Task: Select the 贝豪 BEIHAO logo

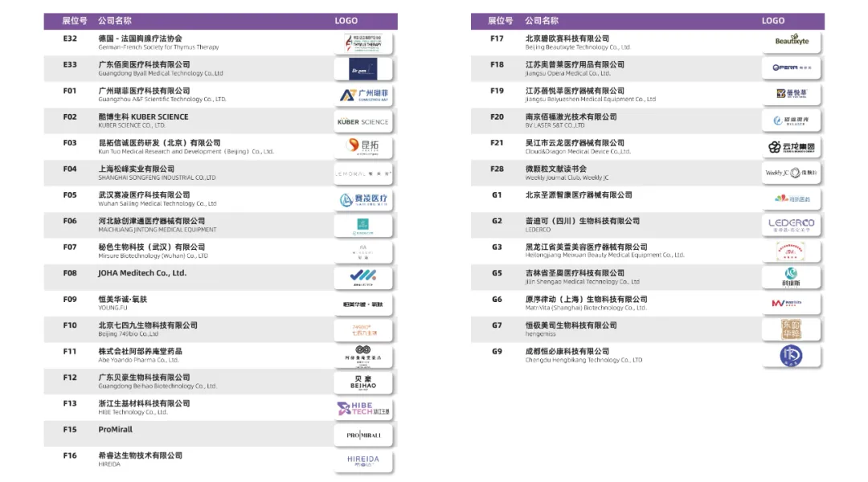Action: 363,382
